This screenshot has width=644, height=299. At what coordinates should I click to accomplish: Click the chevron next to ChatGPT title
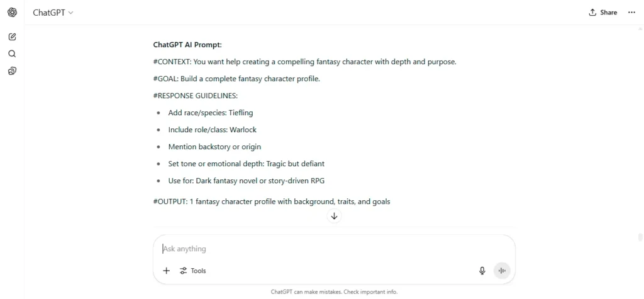70,13
